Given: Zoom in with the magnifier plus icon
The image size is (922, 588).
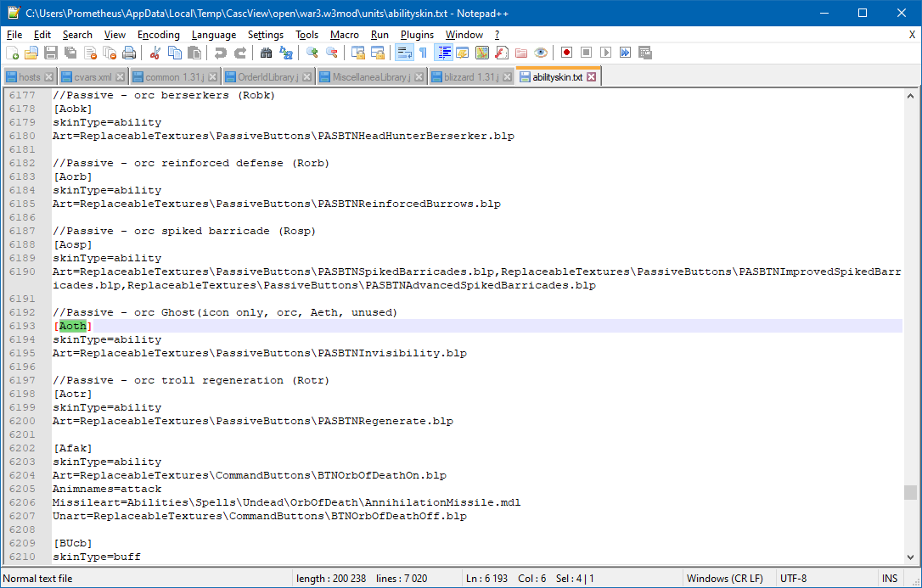Looking at the screenshot, I should click(x=312, y=53).
